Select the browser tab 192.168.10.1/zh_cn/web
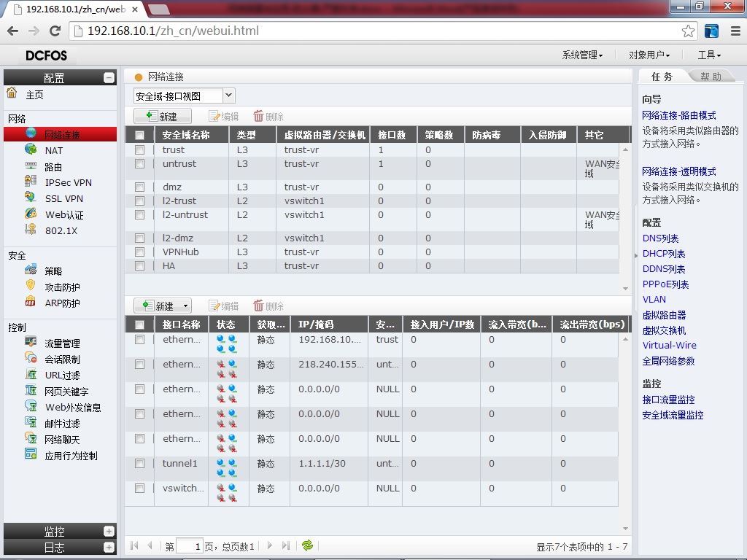 coord(76,9)
